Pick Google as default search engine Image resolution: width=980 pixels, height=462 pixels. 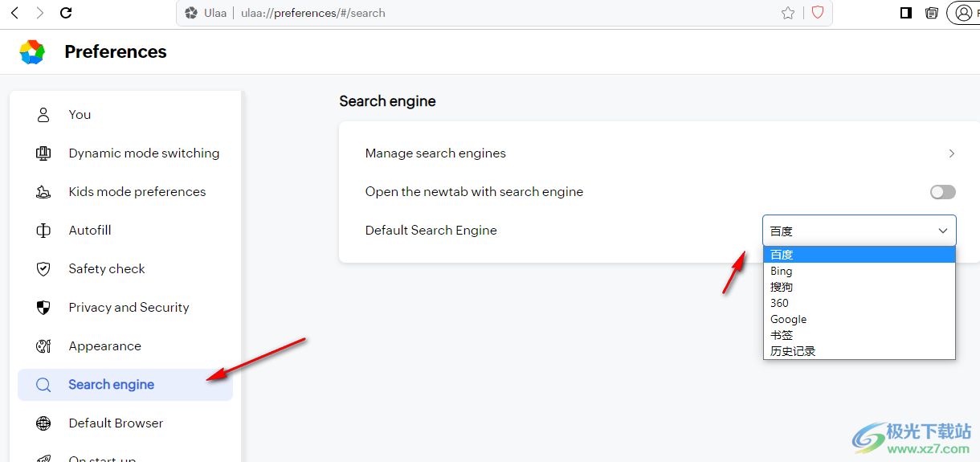click(860, 319)
